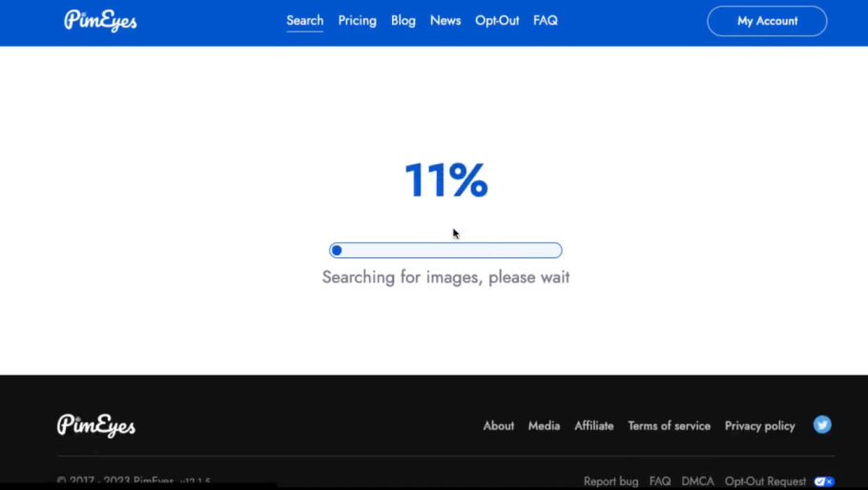Open the Blog menu item
The height and width of the screenshot is (490, 868).
pos(403,20)
